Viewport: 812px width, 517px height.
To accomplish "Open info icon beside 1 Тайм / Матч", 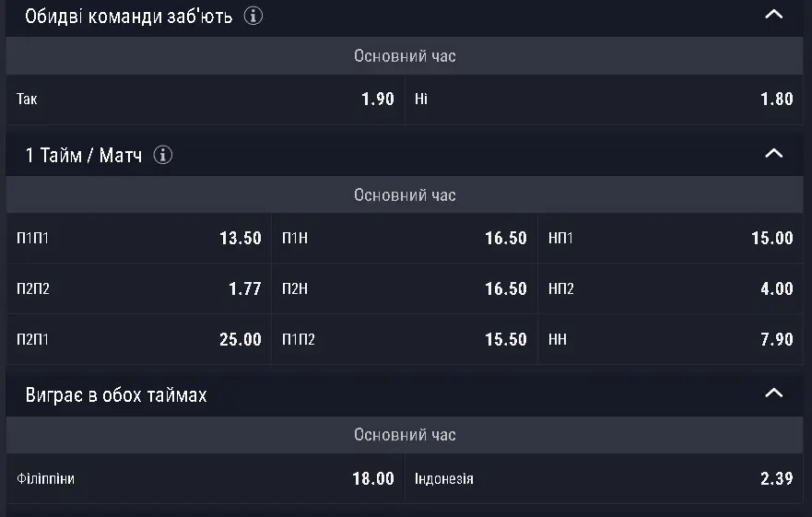I will (x=162, y=155).
